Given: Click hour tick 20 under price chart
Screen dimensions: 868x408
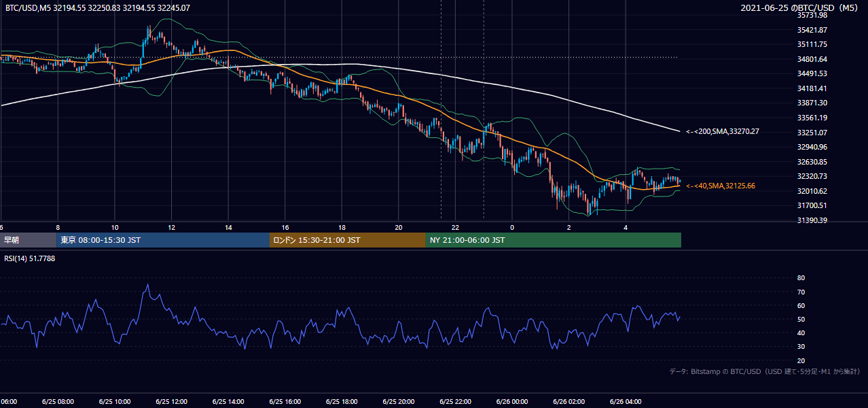Looking at the screenshot, I should (399, 227).
